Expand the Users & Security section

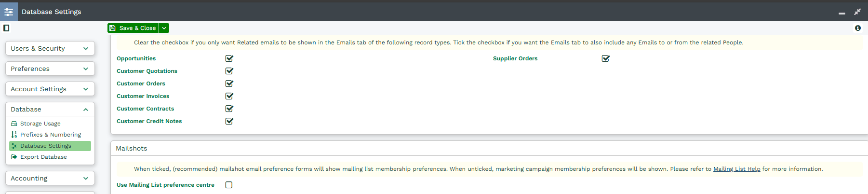pos(50,48)
